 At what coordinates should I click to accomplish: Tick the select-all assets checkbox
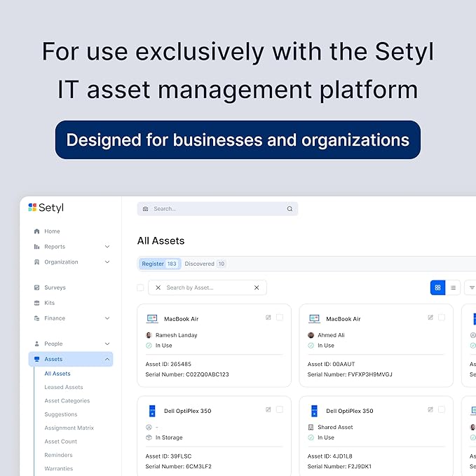[140, 287]
